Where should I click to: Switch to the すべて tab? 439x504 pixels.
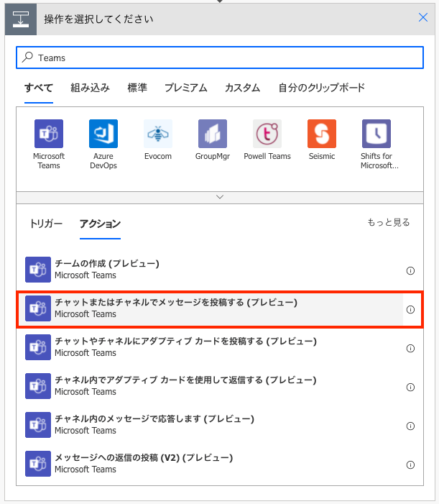[39, 88]
